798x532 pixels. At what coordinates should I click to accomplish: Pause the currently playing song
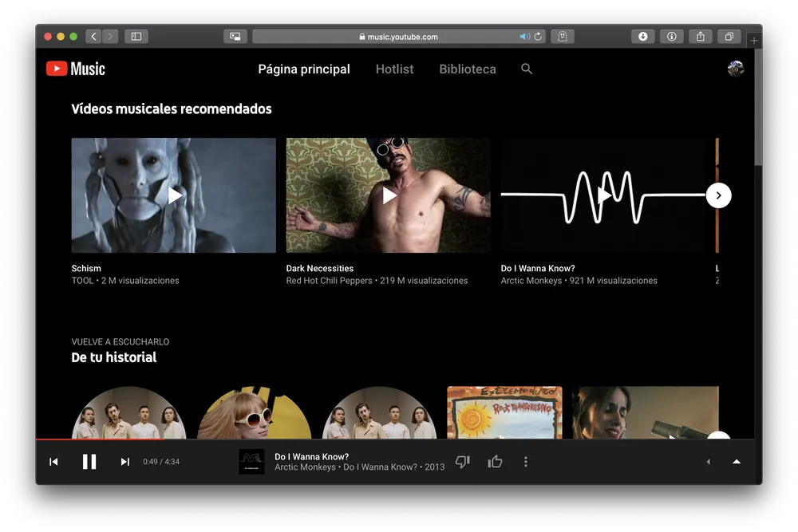89,462
